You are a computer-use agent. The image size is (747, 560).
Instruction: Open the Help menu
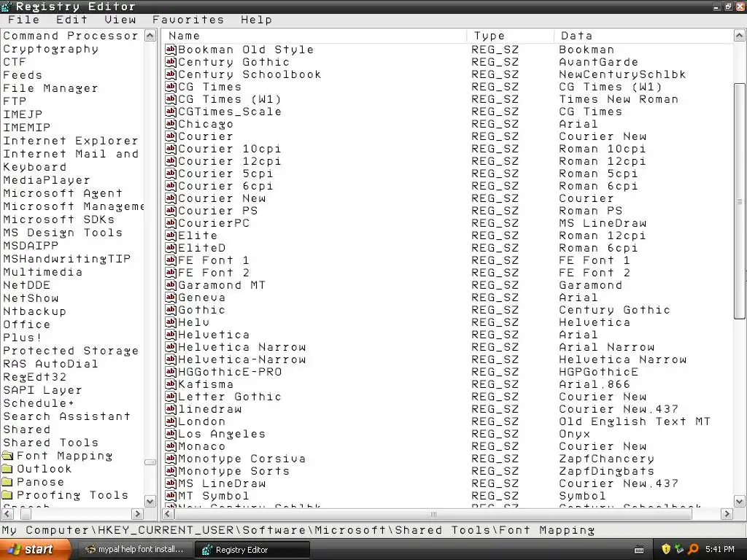click(x=256, y=20)
